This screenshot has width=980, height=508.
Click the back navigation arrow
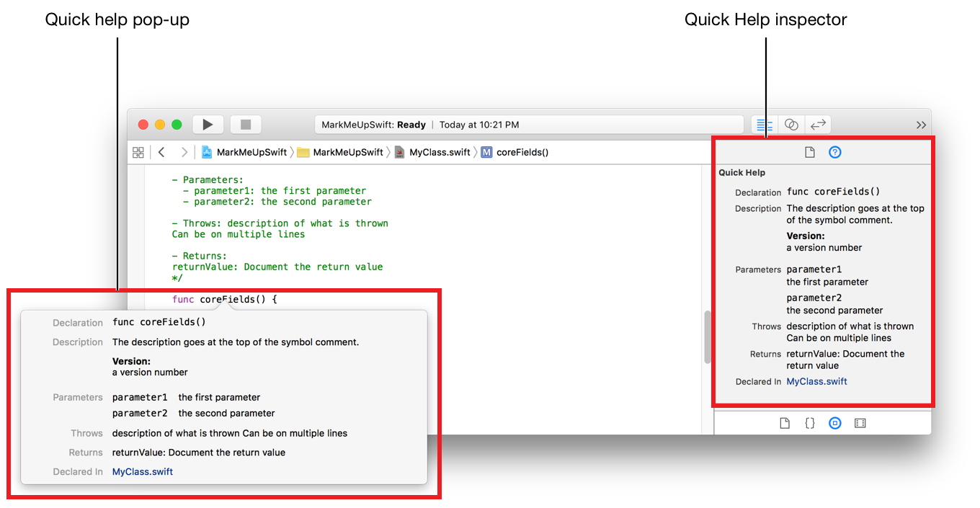(161, 152)
